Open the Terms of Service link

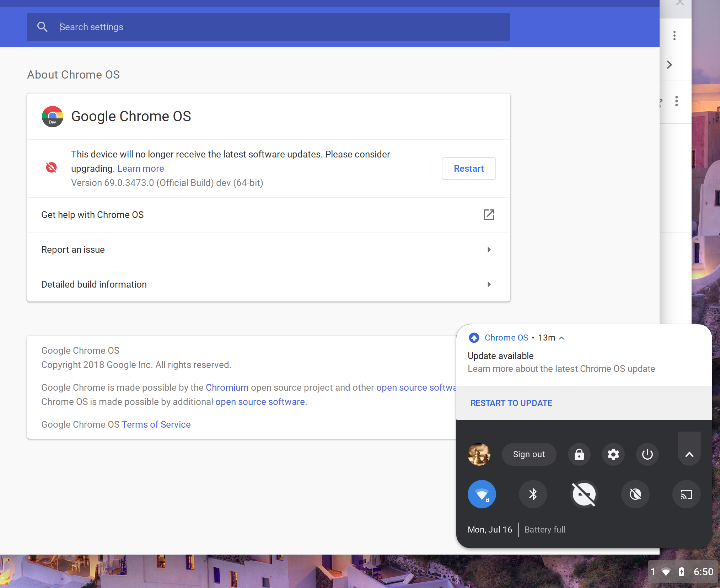tap(156, 424)
